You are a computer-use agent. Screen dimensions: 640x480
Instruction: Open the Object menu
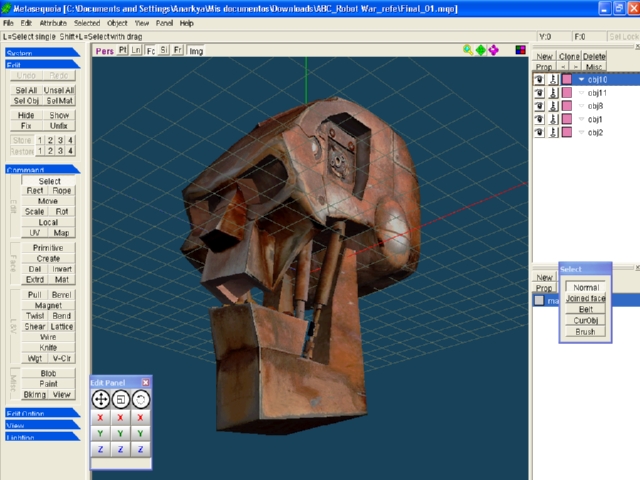coord(117,23)
